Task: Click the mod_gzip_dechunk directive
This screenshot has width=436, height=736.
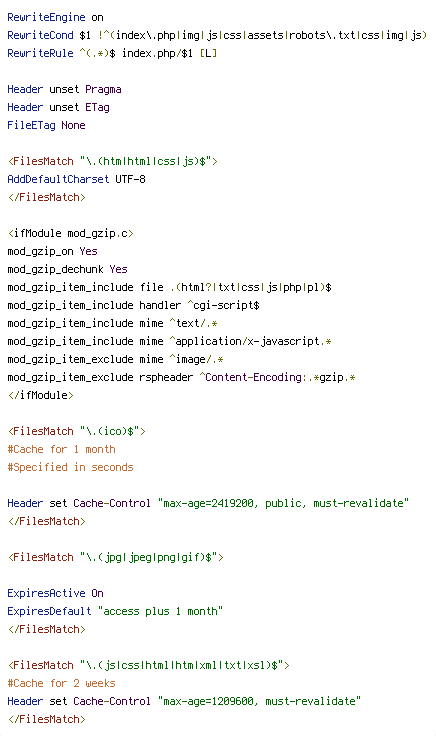Action: coord(55,269)
